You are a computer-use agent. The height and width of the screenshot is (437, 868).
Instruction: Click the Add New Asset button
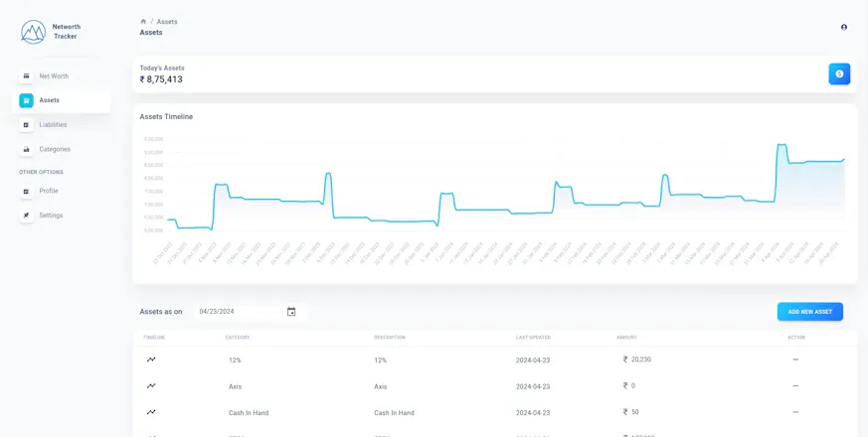click(x=810, y=312)
